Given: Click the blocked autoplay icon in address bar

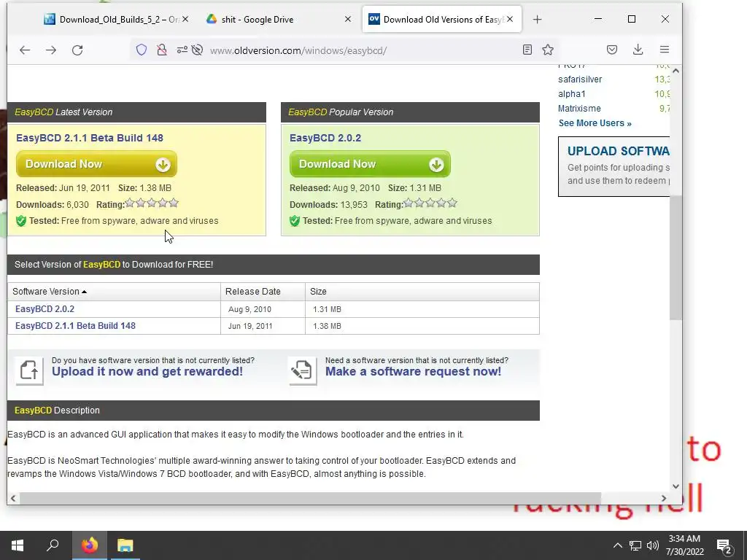Looking at the screenshot, I should click(197, 50).
